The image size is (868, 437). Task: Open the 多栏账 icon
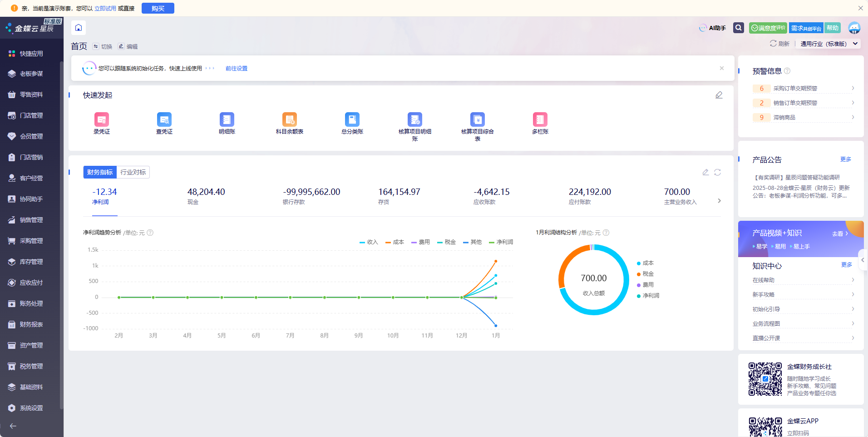pyautogui.click(x=540, y=120)
